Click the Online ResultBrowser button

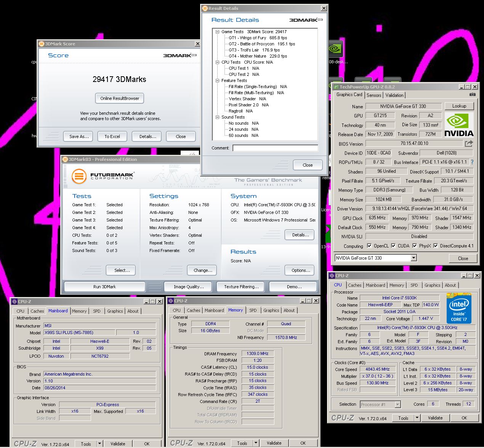(120, 98)
